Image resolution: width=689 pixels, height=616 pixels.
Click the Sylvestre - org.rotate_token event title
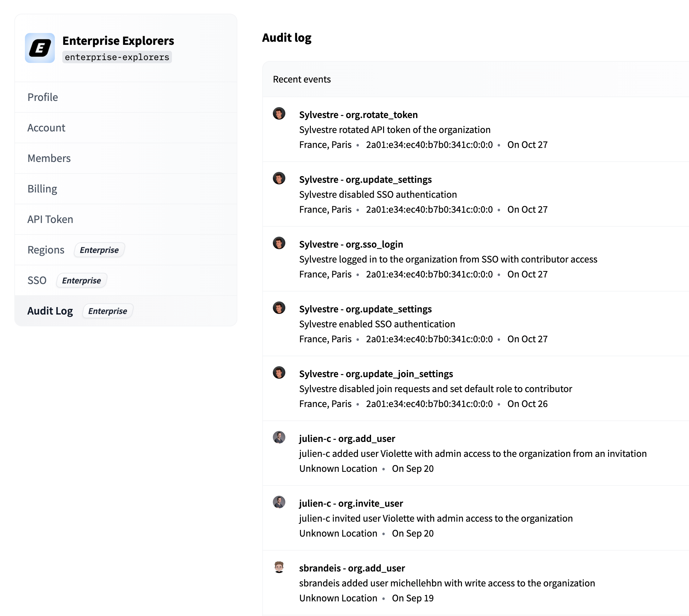[x=358, y=115]
